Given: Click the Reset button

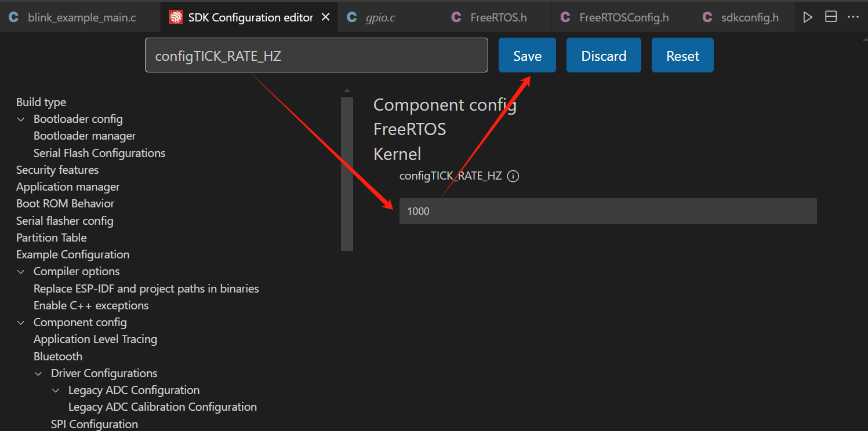Looking at the screenshot, I should (x=682, y=55).
